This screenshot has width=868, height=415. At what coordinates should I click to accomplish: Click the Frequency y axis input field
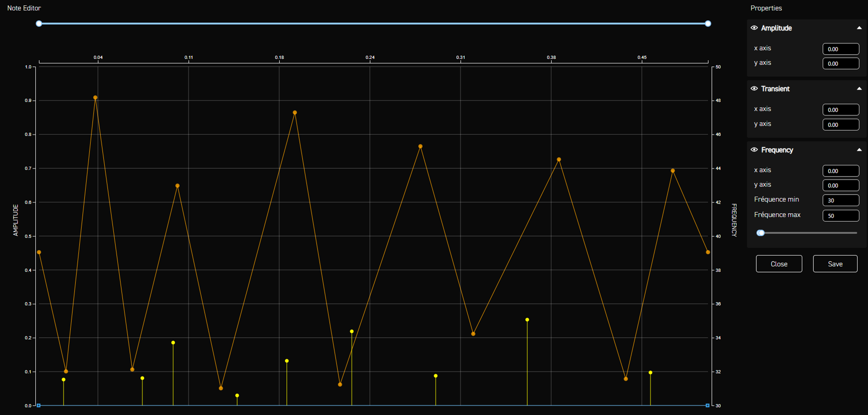pyautogui.click(x=841, y=185)
